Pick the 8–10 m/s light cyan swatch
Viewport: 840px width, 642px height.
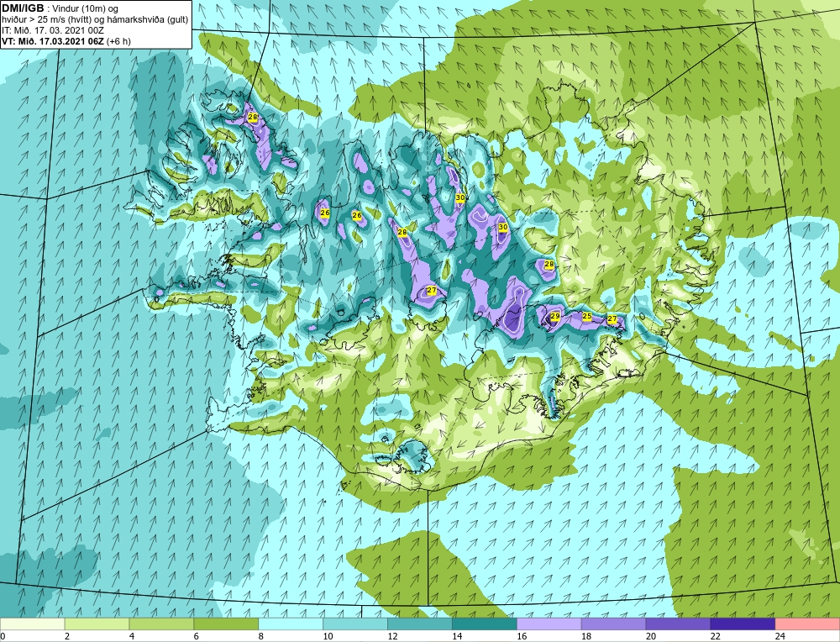click(291, 624)
